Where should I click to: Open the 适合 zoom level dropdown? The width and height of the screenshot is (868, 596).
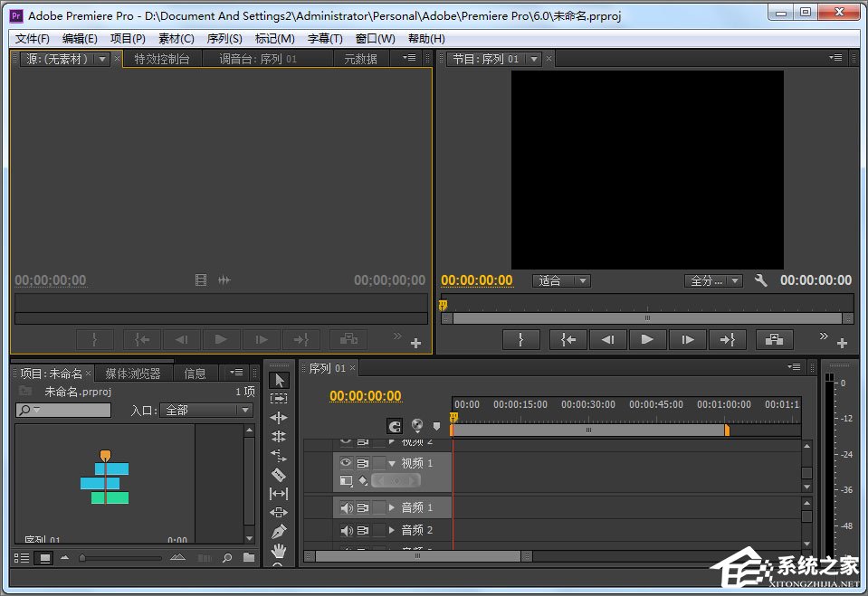[x=561, y=280]
